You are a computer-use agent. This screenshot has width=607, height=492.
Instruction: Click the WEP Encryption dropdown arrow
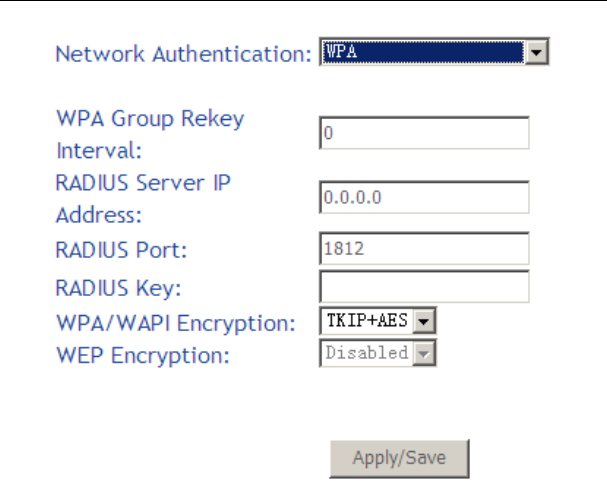[424, 354]
